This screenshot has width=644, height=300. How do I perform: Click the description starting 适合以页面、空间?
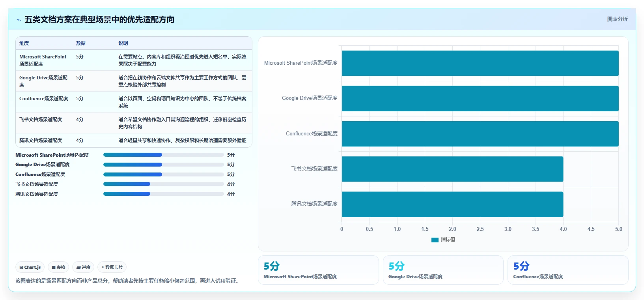point(182,102)
